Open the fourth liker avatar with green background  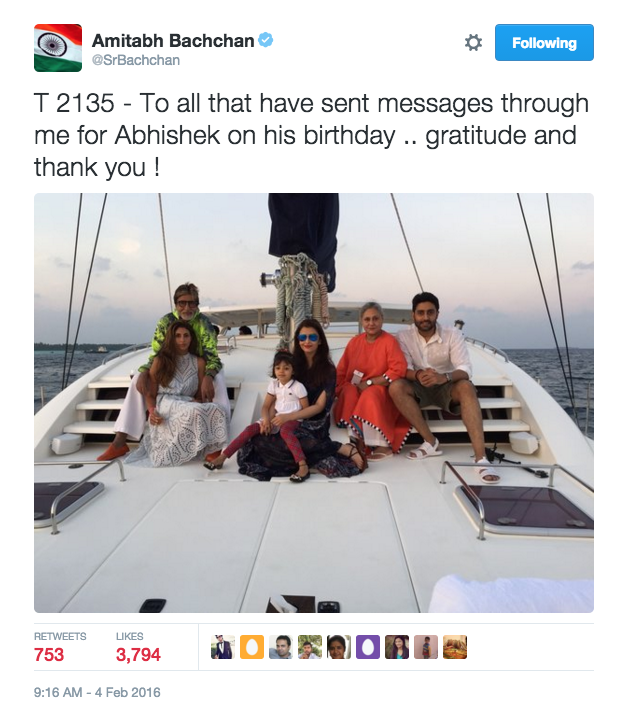tap(310, 647)
